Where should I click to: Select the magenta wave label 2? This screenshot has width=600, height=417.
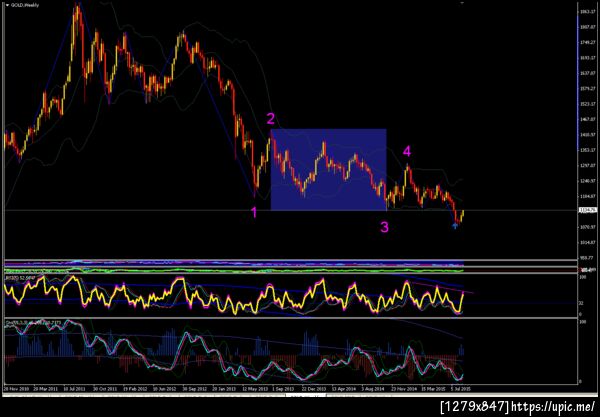271,119
